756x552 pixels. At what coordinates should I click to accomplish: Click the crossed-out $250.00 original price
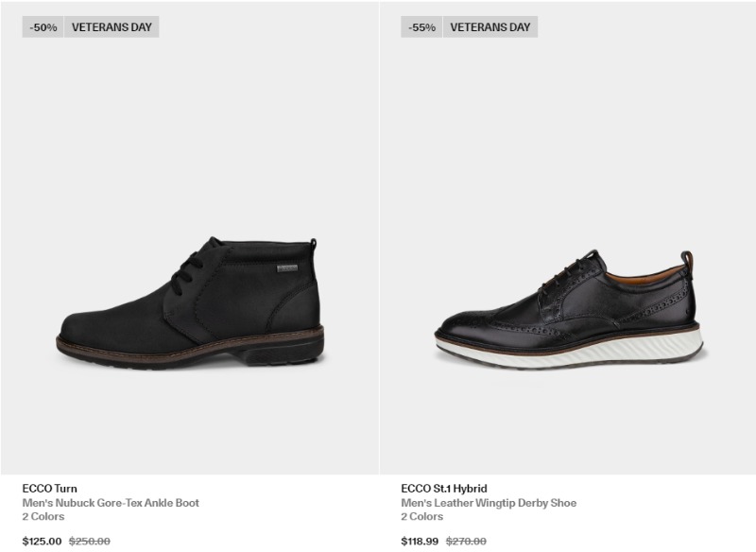(x=90, y=541)
